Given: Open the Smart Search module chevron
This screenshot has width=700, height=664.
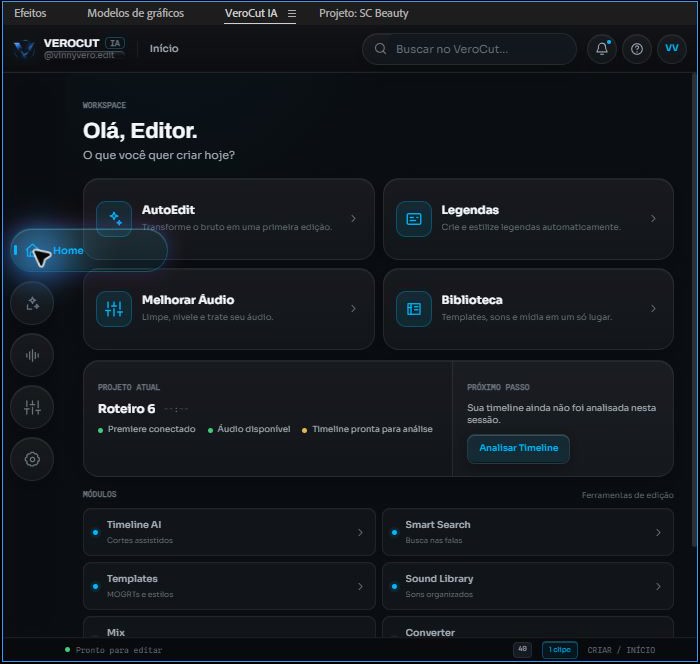Looking at the screenshot, I should [x=658, y=532].
